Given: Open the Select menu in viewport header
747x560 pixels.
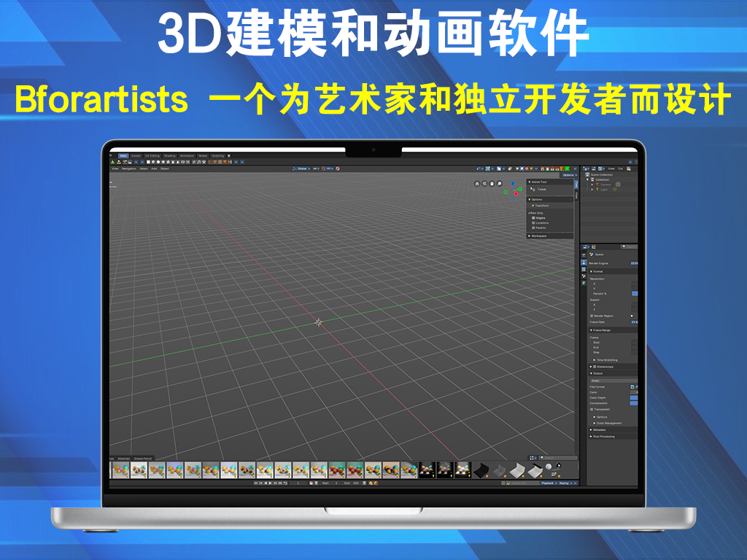Looking at the screenshot, I should coord(144,168).
